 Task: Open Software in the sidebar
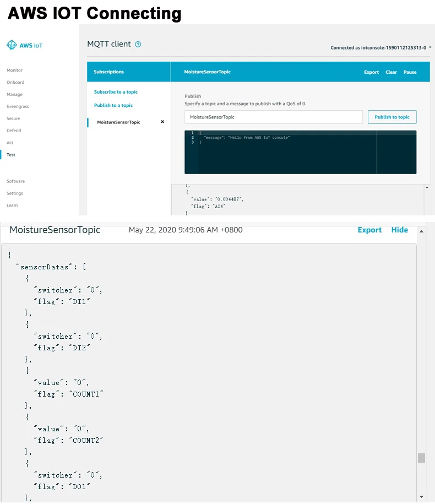pyautogui.click(x=15, y=181)
